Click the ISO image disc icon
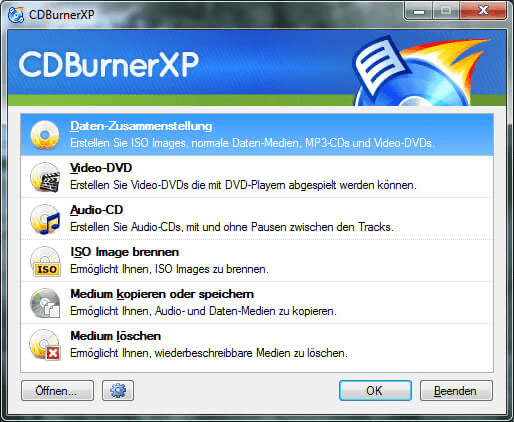 coord(45,261)
